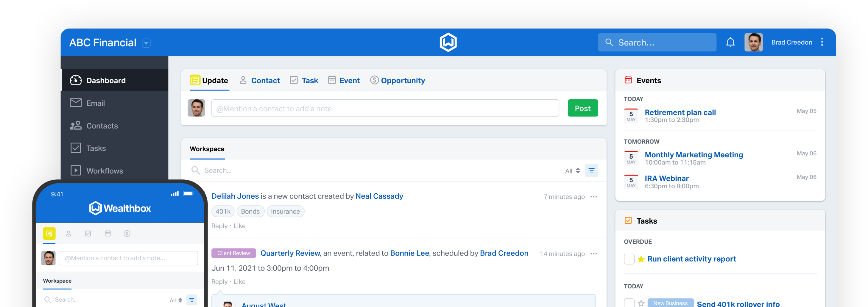The width and height of the screenshot is (868, 307).
Task: Open options menu for Quarterly Review post
Action: (593, 253)
